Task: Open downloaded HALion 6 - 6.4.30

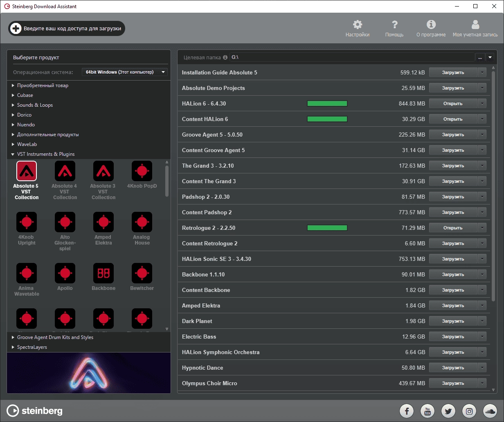Action: pos(453,103)
